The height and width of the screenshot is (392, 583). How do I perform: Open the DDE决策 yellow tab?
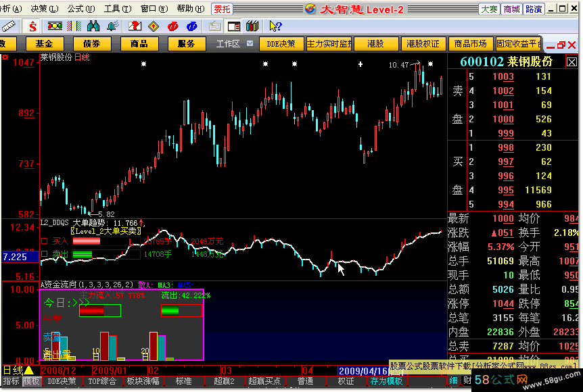[x=281, y=44]
